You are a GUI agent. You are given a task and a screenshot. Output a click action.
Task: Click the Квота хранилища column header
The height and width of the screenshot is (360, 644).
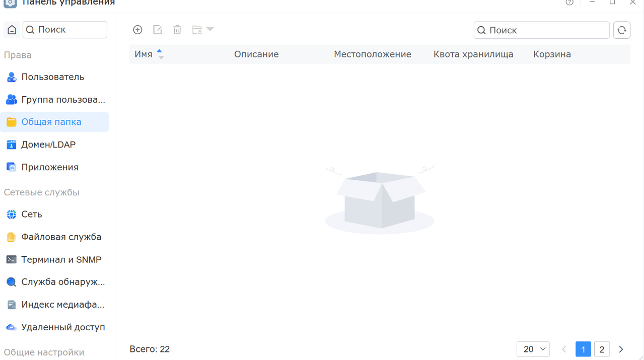(x=473, y=54)
